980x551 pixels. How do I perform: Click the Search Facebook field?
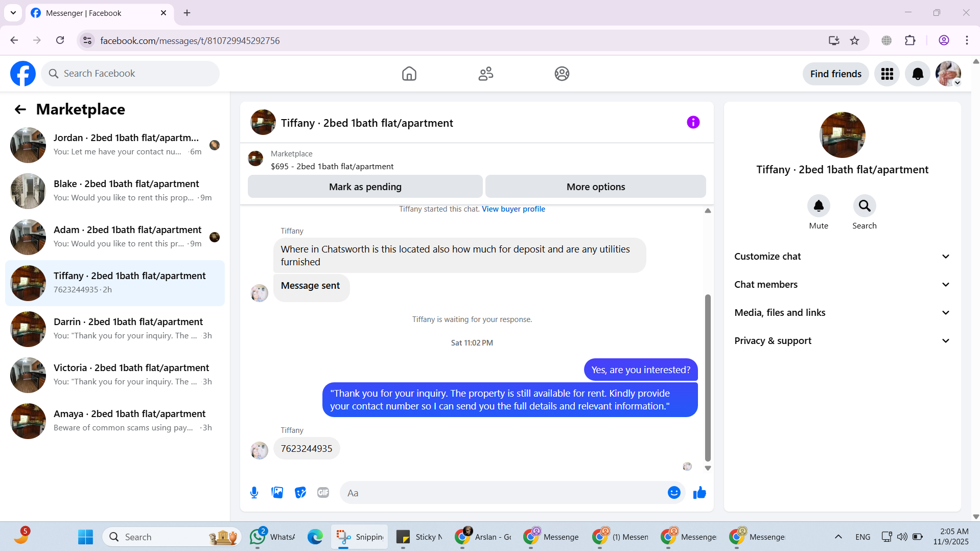(x=131, y=74)
